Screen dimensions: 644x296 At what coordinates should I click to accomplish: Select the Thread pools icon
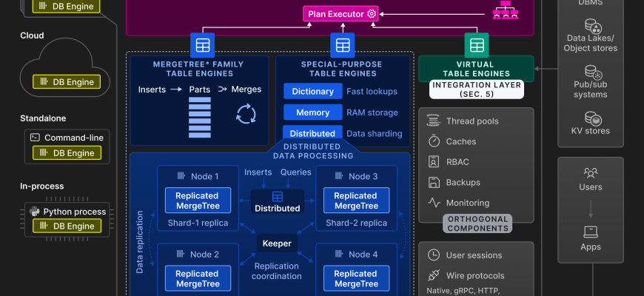(x=434, y=121)
